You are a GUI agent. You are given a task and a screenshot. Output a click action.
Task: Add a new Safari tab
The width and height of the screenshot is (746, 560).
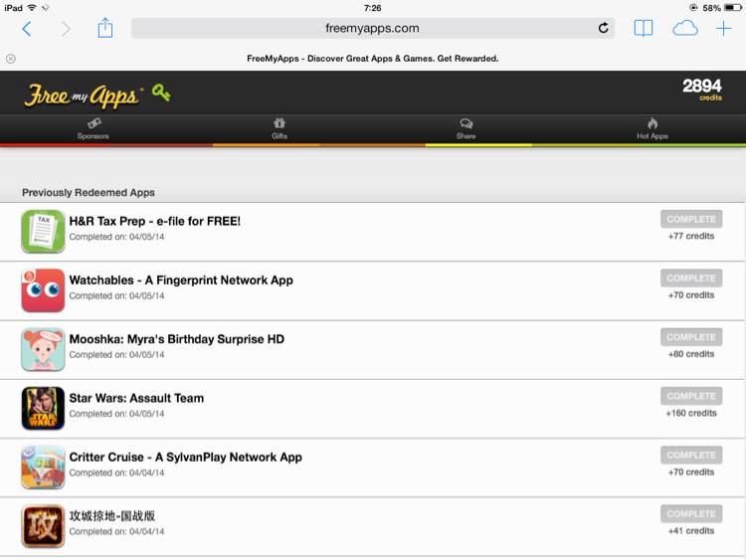(723, 29)
